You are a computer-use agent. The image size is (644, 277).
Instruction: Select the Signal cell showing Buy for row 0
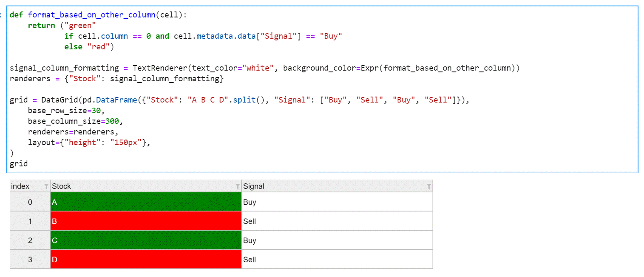click(337, 202)
